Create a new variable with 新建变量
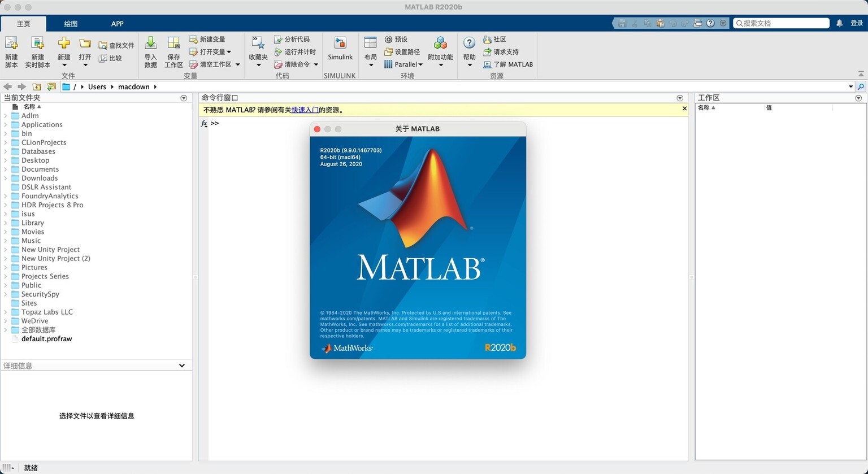This screenshot has height=474, width=868. point(207,39)
